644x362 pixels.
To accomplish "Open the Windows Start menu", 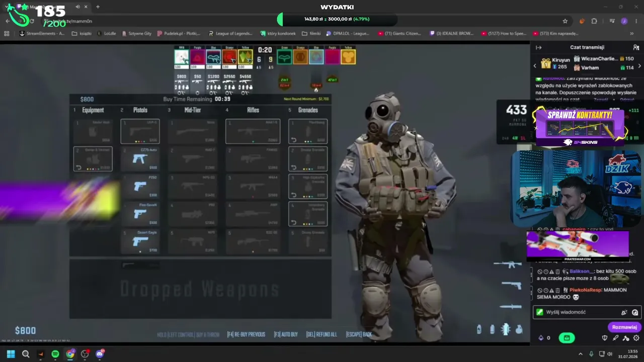I will 11,354.
